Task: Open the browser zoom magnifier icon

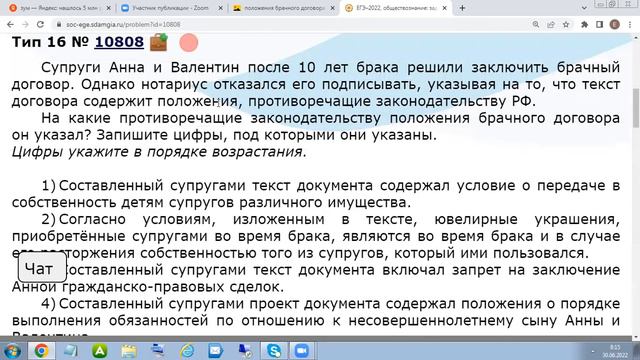Action: pos(536,24)
